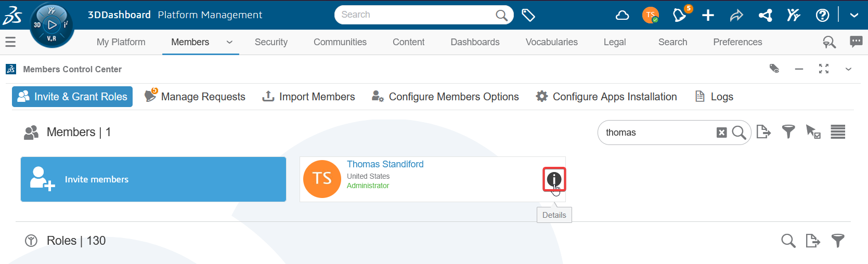Maximize the Members Control Center widget
The width and height of the screenshot is (868, 264).
tap(824, 69)
